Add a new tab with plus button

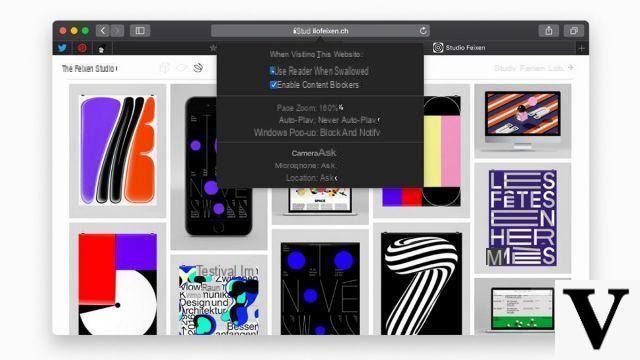point(581,48)
